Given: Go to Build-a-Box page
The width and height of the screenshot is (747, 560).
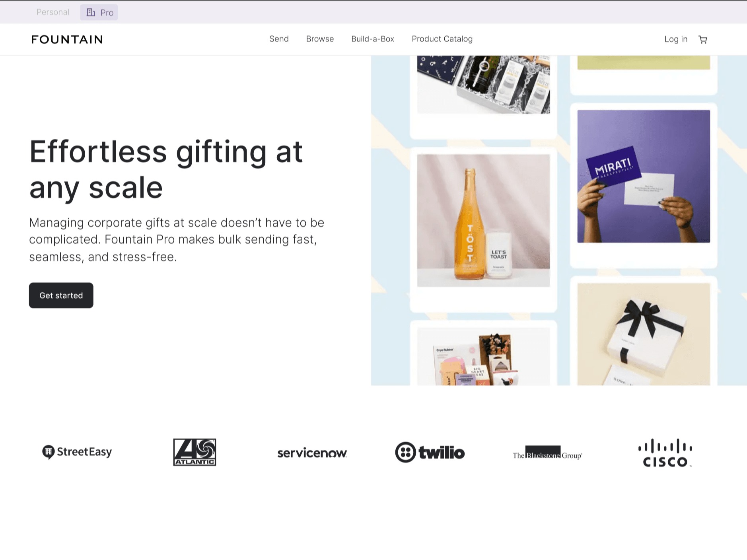Looking at the screenshot, I should coord(373,39).
